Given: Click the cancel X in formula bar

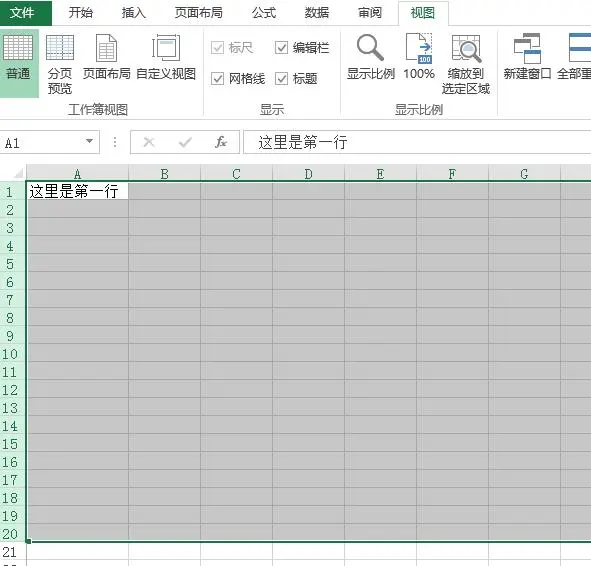Looking at the screenshot, I should point(149,142).
